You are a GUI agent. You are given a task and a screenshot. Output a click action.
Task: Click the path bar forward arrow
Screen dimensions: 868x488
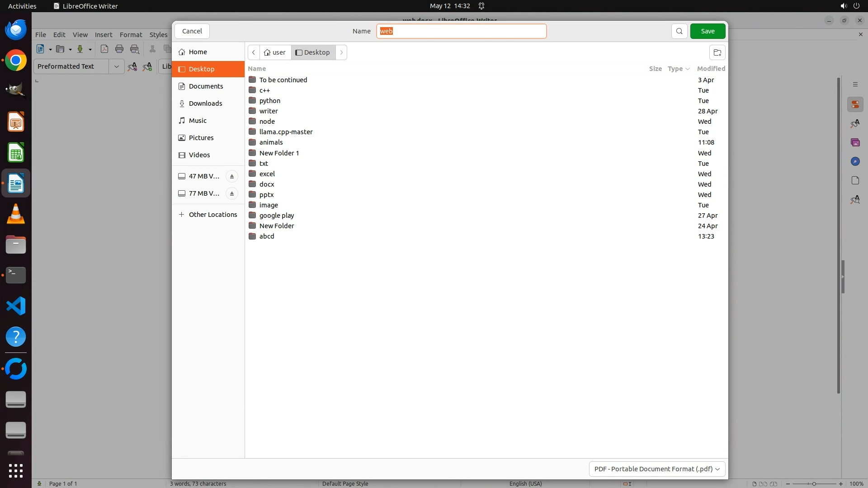tap(341, 52)
